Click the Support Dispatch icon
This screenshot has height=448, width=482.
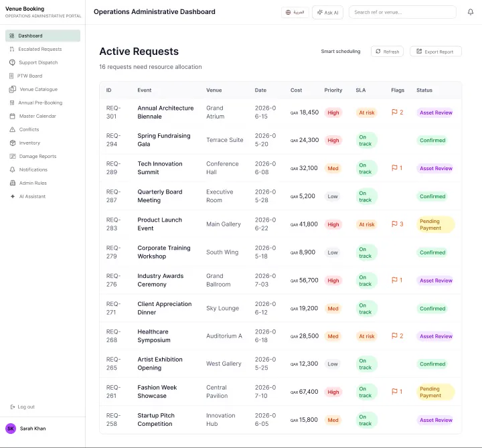(x=12, y=62)
